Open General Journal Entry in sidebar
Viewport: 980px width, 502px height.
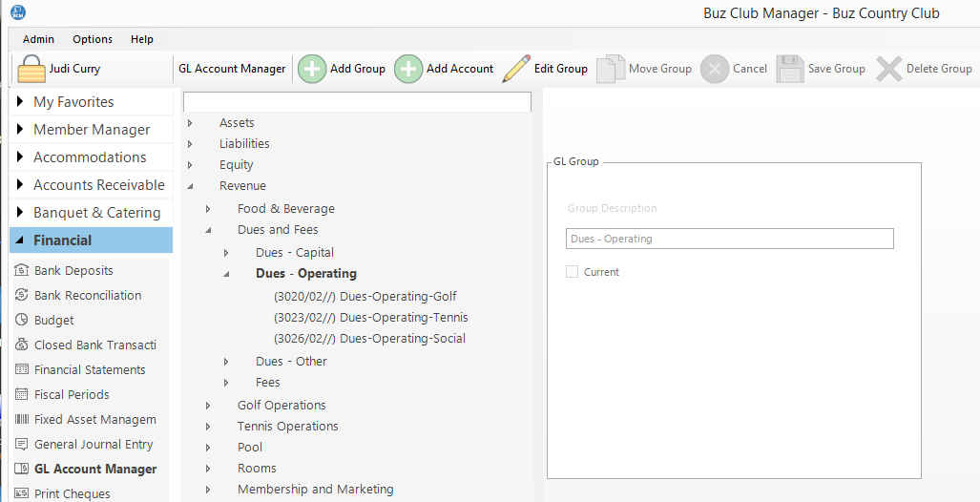pos(93,445)
